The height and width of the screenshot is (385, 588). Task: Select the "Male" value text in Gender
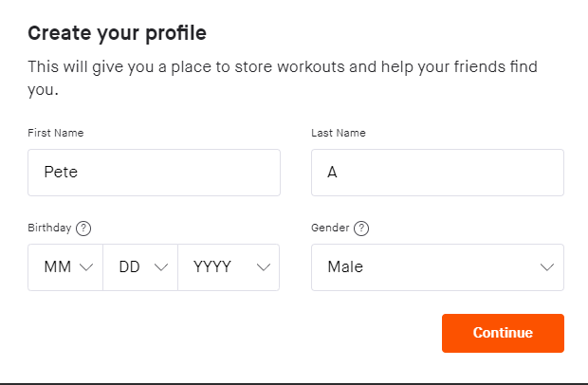tap(345, 267)
